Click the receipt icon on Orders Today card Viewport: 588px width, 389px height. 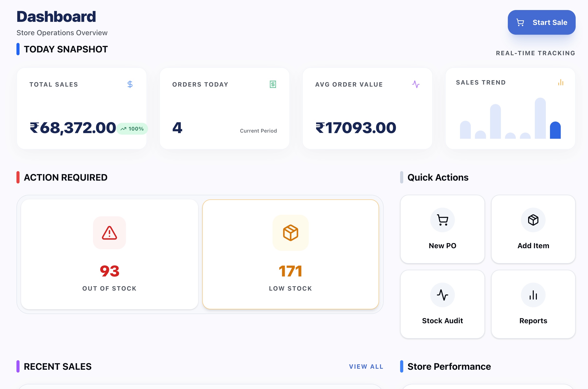272,84
